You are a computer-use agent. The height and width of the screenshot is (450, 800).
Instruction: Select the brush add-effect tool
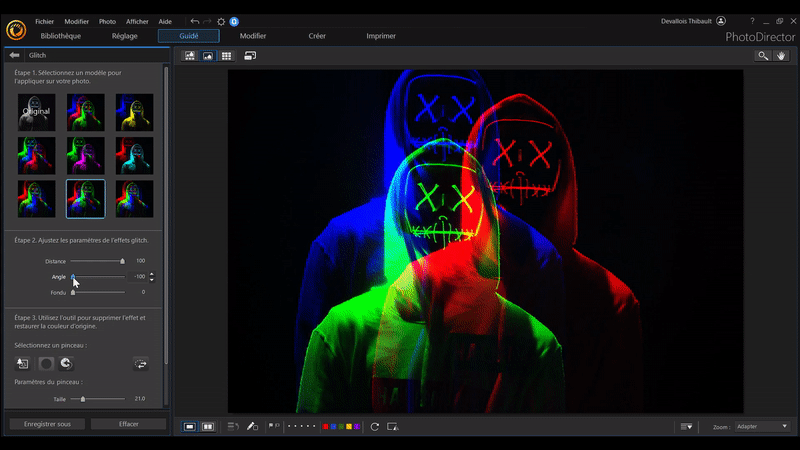click(22, 363)
